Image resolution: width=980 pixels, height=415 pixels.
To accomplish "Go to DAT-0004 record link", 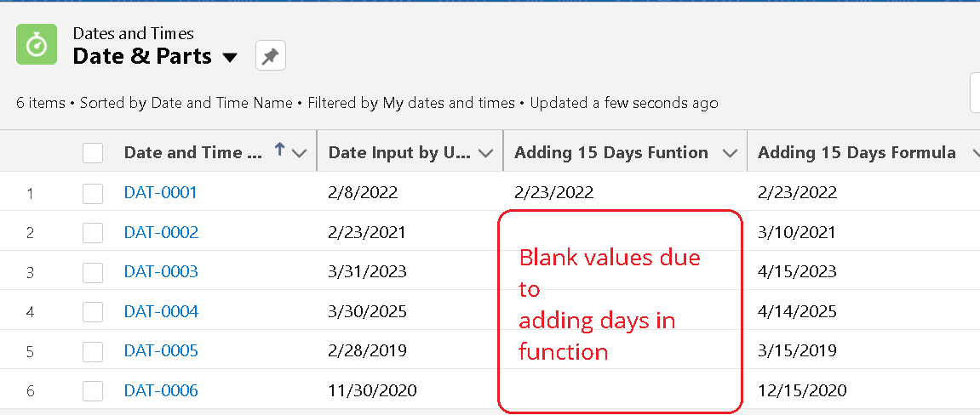I will click(161, 310).
